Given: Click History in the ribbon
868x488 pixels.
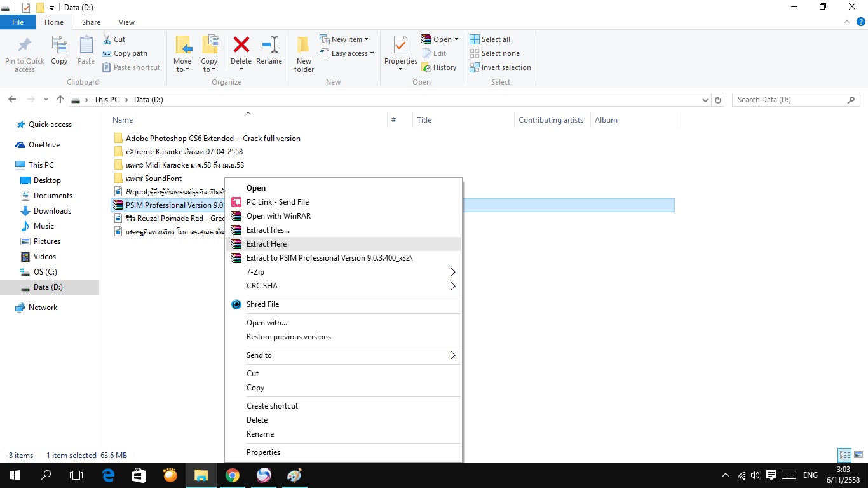Looking at the screenshot, I should pos(439,67).
